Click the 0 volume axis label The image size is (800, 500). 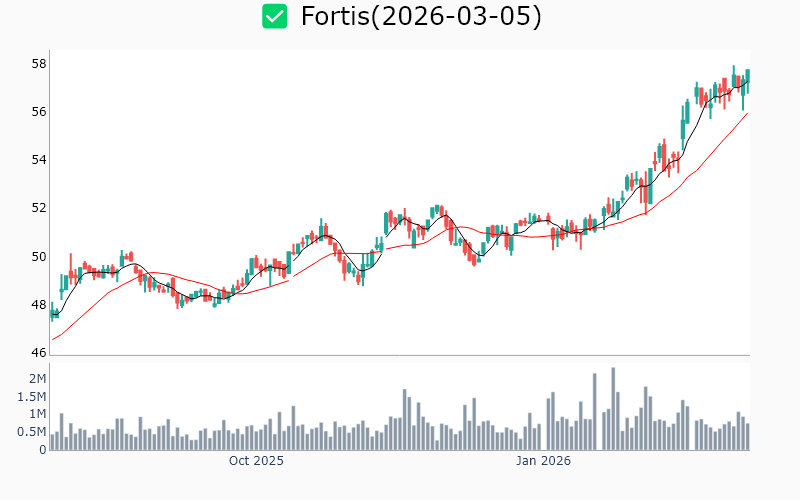(x=42, y=450)
